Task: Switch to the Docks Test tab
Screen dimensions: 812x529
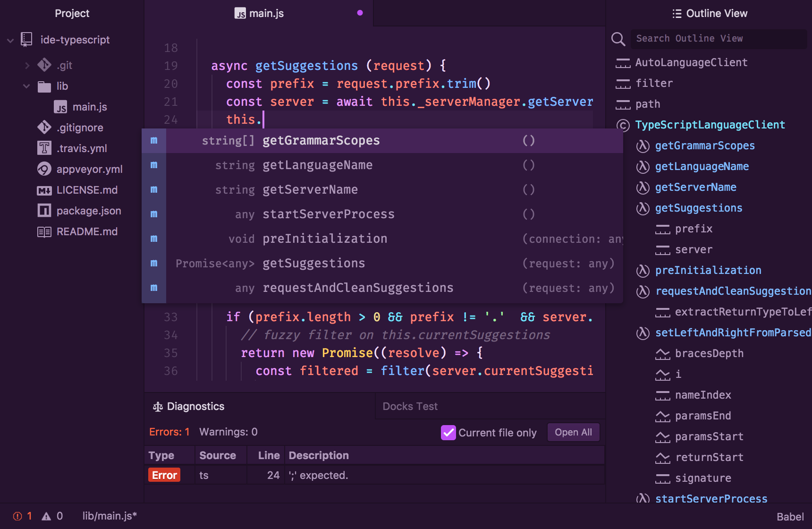Action: [x=410, y=406]
